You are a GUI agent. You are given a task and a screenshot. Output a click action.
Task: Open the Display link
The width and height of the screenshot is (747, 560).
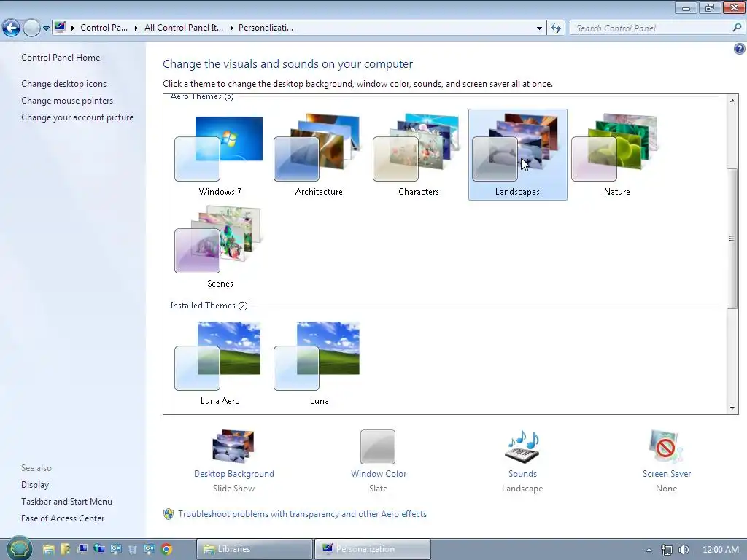tap(35, 485)
